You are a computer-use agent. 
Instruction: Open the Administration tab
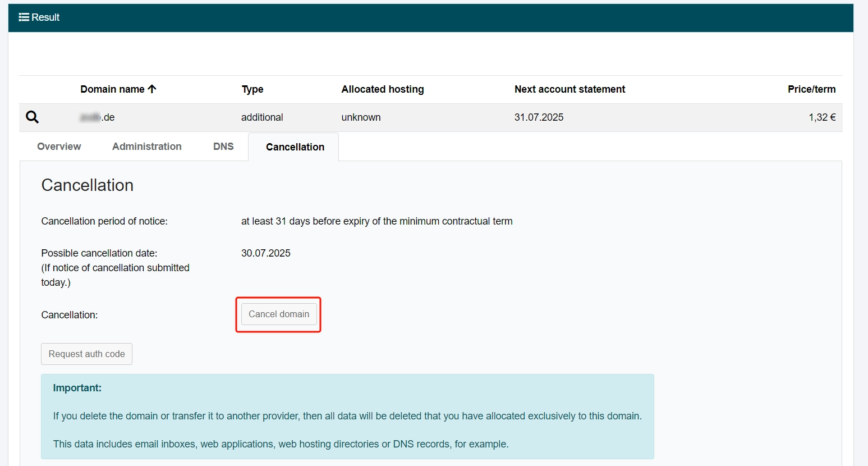coord(146,147)
